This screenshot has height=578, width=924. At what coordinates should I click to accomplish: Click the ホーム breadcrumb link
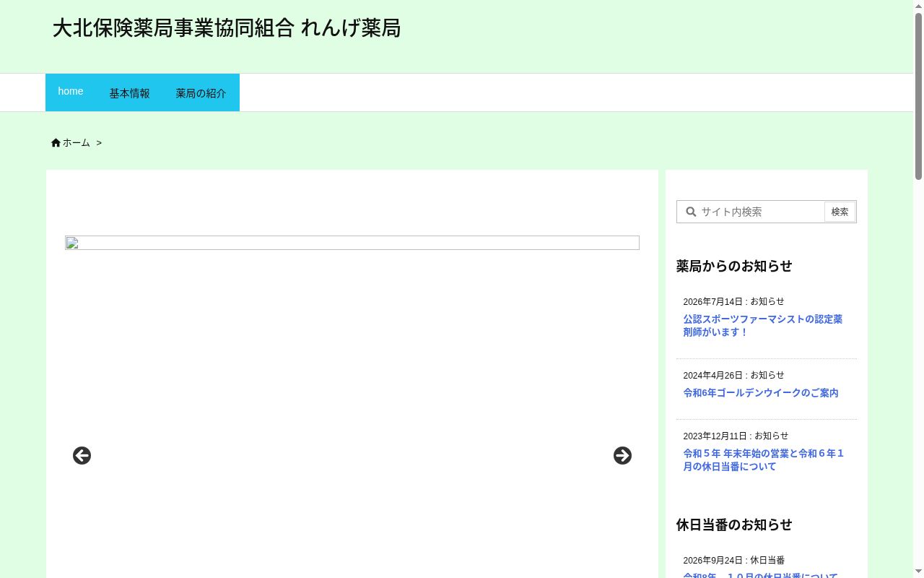(77, 143)
